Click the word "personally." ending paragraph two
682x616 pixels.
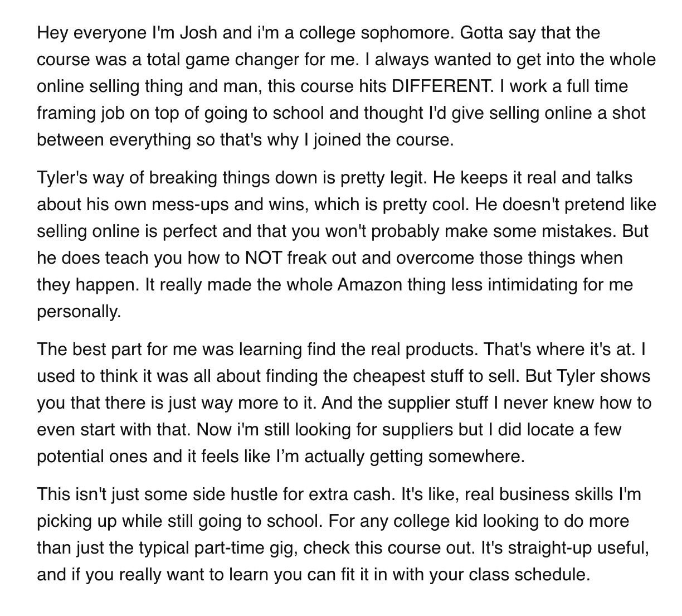pyautogui.click(x=79, y=311)
